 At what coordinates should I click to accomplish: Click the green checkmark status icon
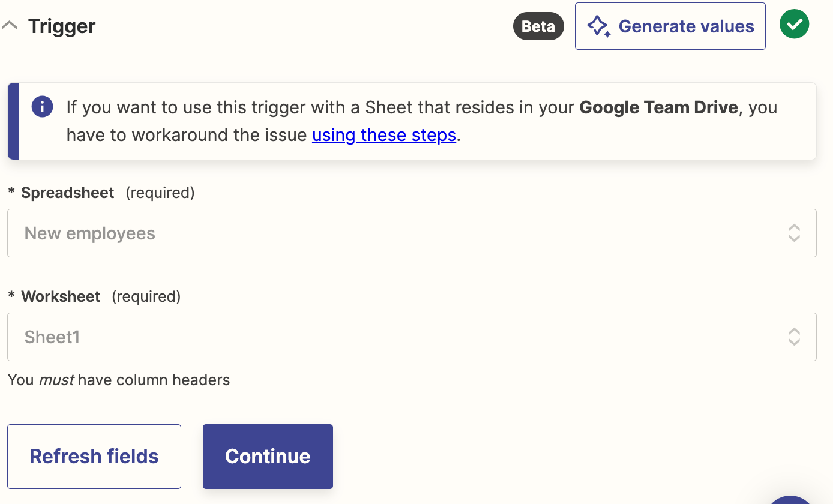tap(794, 25)
